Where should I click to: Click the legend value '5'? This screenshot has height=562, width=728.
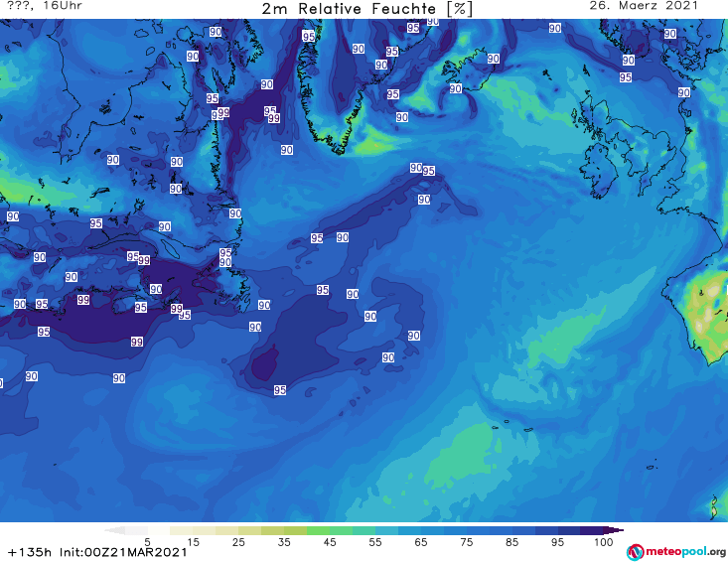click(147, 541)
